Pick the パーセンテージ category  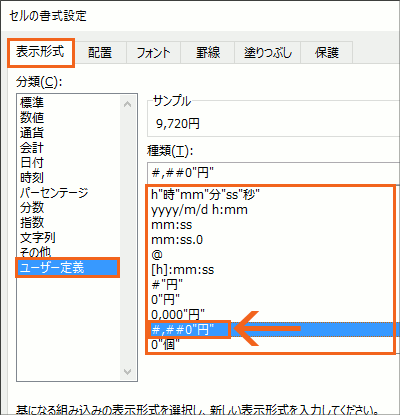[54, 193]
